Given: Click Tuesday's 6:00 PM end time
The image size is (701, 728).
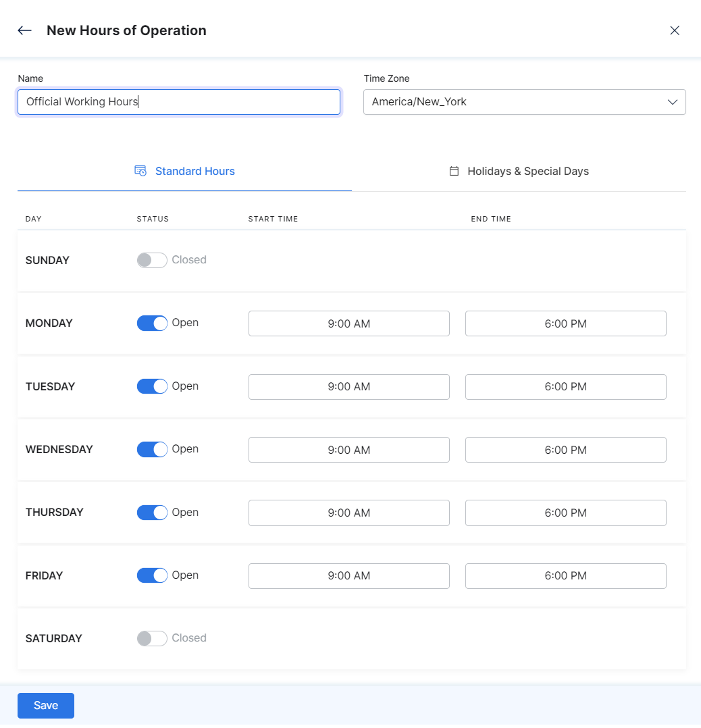Looking at the screenshot, I should (565, 387).
